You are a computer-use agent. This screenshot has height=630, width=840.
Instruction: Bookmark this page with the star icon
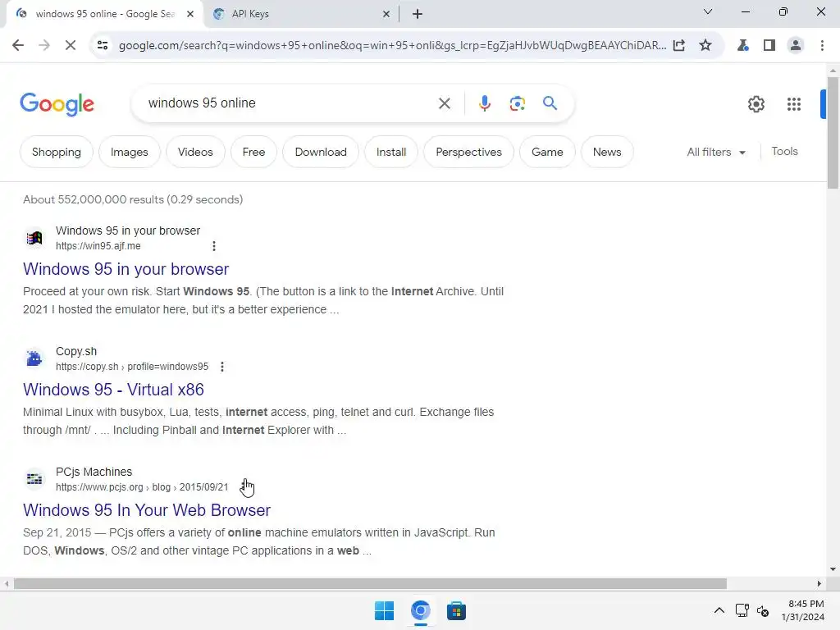click(x=705, y=46)
